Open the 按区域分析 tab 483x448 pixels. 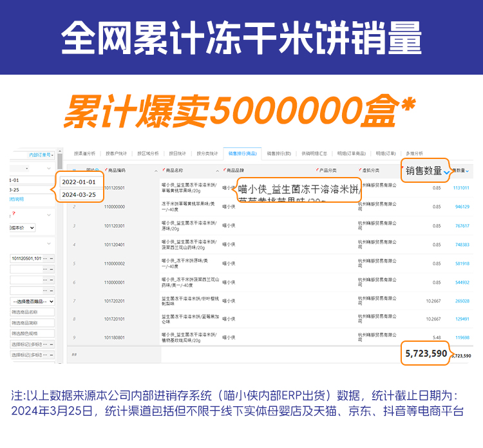tap(148, 153)
